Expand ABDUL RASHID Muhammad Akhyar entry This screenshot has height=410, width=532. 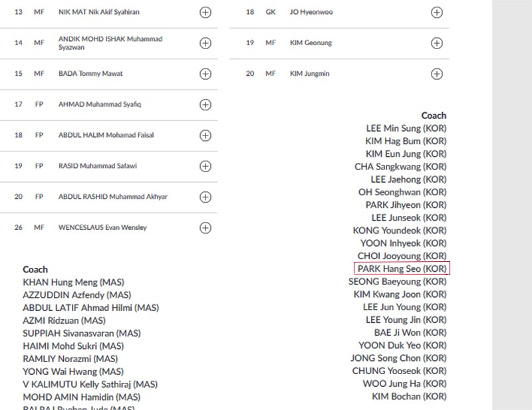[x=205, y=197]
